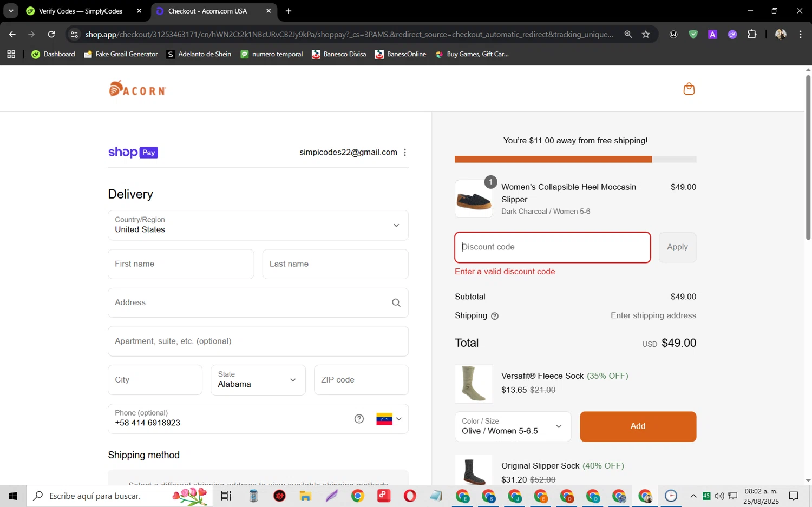Bookmark this page with star icon
The height and width of the screenshot is (507, 812).
[646, 34]
